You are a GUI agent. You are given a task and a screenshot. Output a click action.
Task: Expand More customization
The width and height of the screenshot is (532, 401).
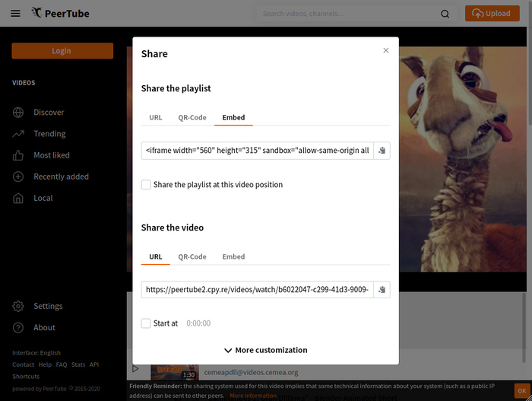266,350
